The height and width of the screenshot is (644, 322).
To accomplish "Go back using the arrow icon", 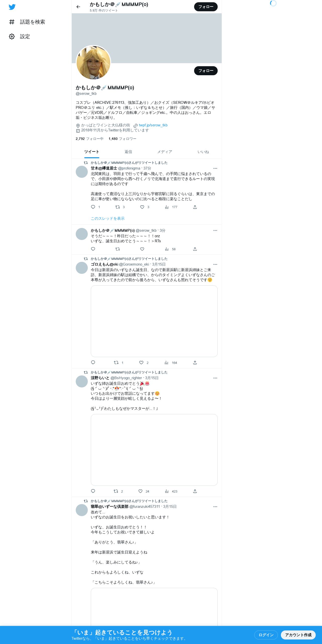I will [78, 7].
